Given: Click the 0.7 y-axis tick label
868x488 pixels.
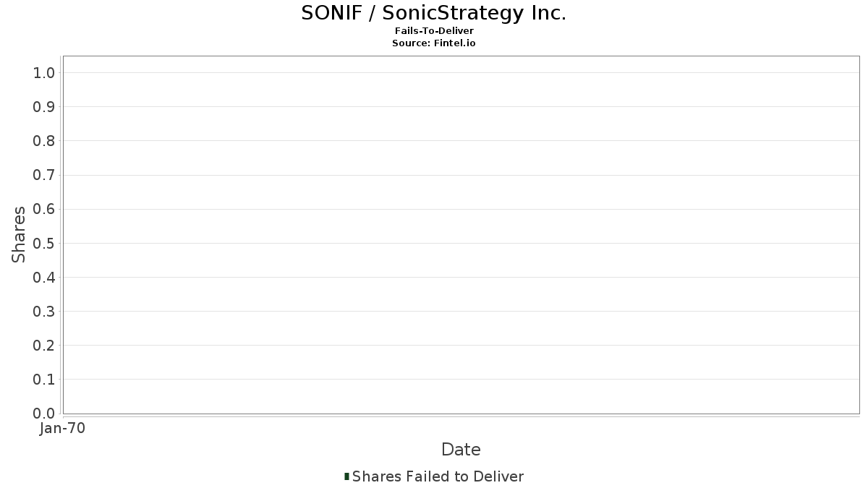Looking at the screenshot, I should [x=44, y=175].
